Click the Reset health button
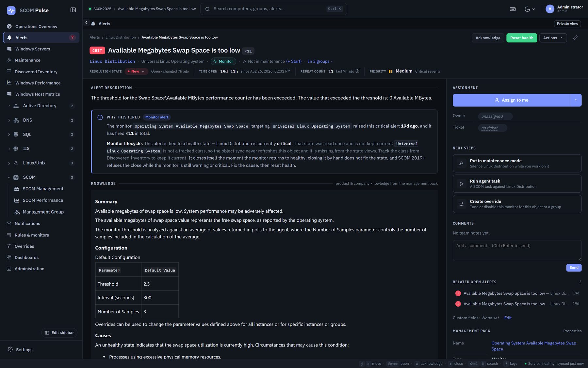The width and height of the screenshot is (588, 368). [521, 38]
